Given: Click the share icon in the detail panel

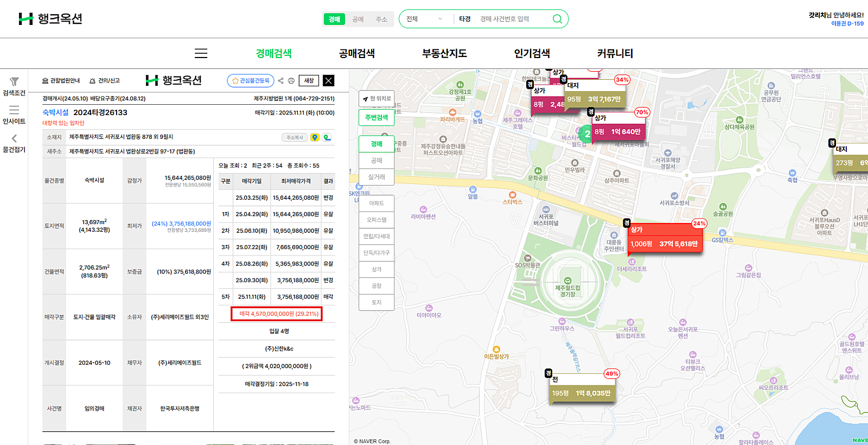Looking at the screenshot, I should pyautogui.click(x=280, y=81).
